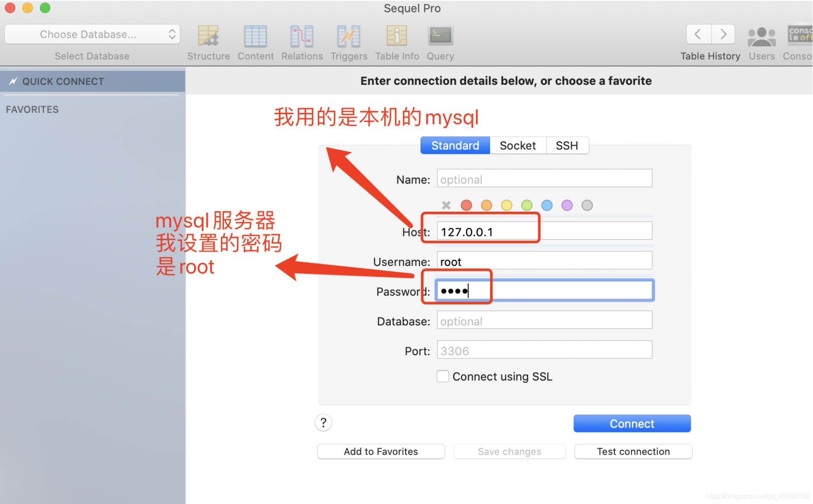Screen dimensions: 813x504
Task: Click the green zoom window button
Action: (45, 8)
